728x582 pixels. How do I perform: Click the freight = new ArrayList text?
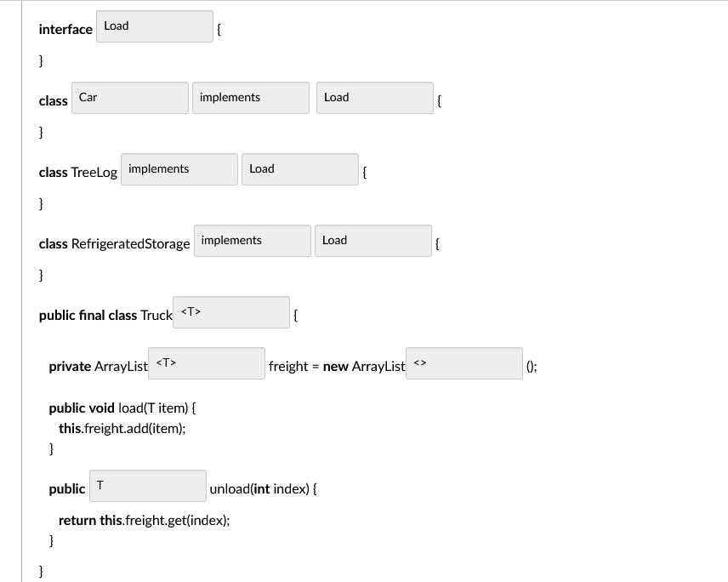(x=338, y=367)
